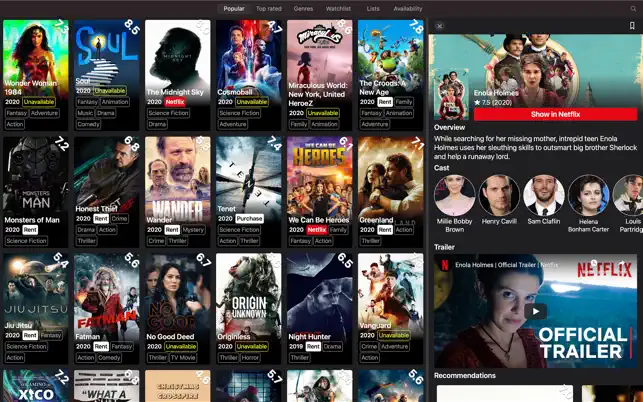Viewport: 643px width, 402px height.
Task: Click the Recommendations heading
Action: [x=465, y=376]
